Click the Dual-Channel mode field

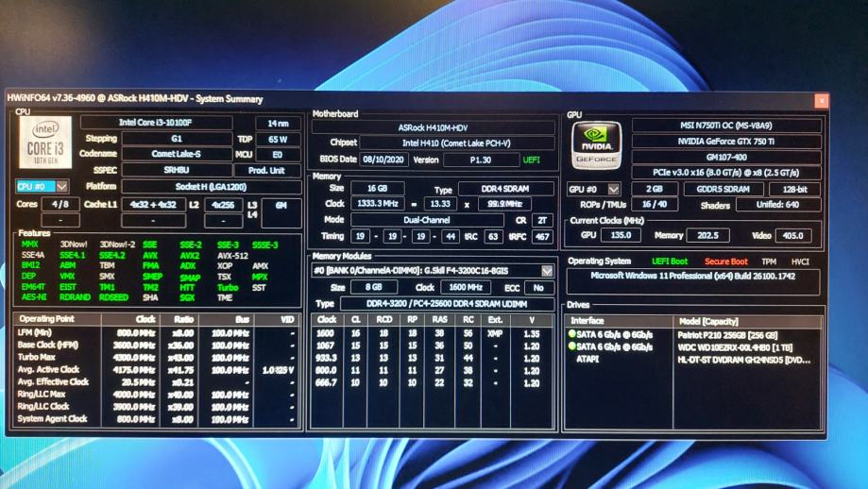(x=427, y=220)
